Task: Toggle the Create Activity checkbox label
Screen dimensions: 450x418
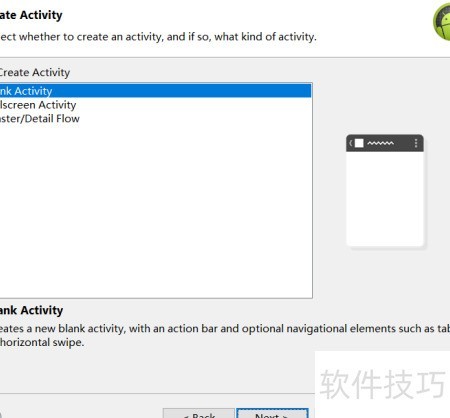Action: click(35, 72)
